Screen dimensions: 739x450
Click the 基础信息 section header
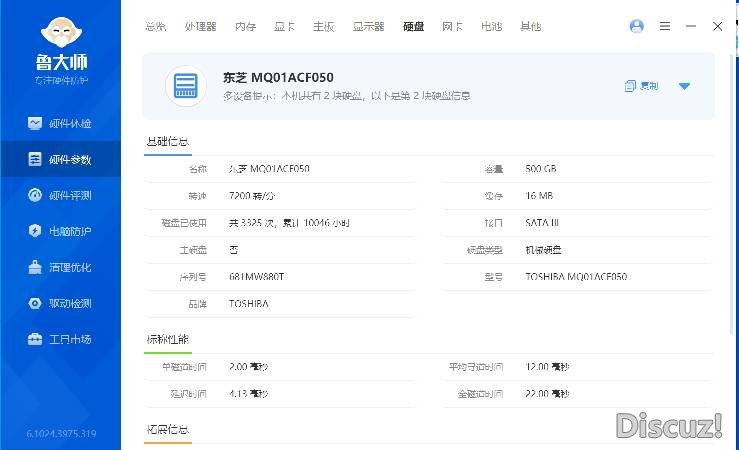point(168,141)
